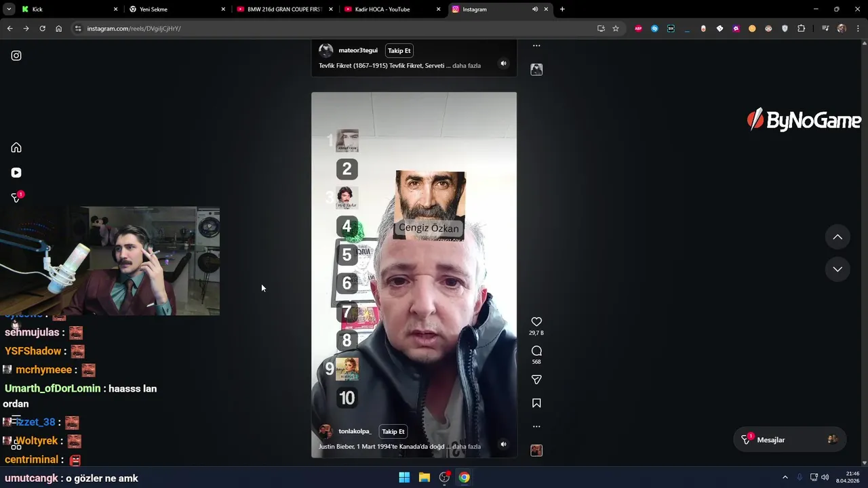The height and width of the screenshot is (488, 868).
Task: Show hidden system tray icons
Action: (785, 477)
